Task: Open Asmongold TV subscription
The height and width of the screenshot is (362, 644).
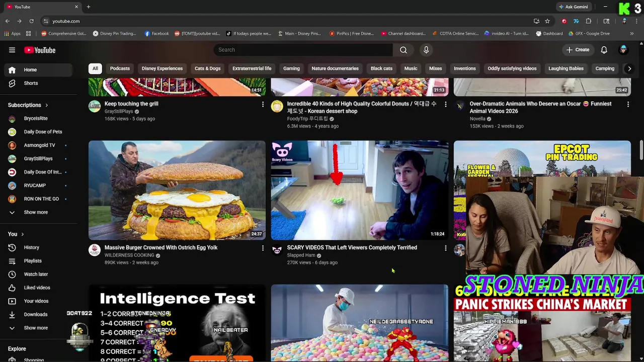Action: click(x=38, y=145)
